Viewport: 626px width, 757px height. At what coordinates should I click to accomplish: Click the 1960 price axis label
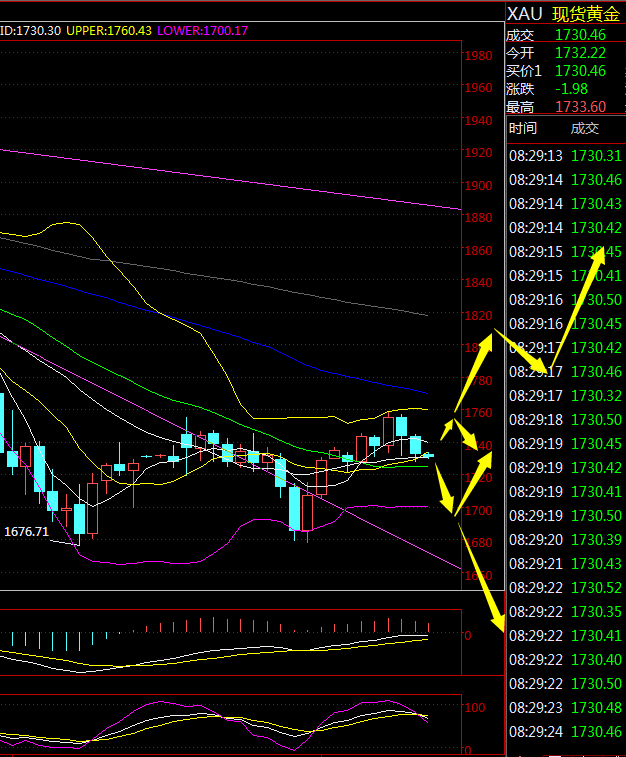click(478, 88)
